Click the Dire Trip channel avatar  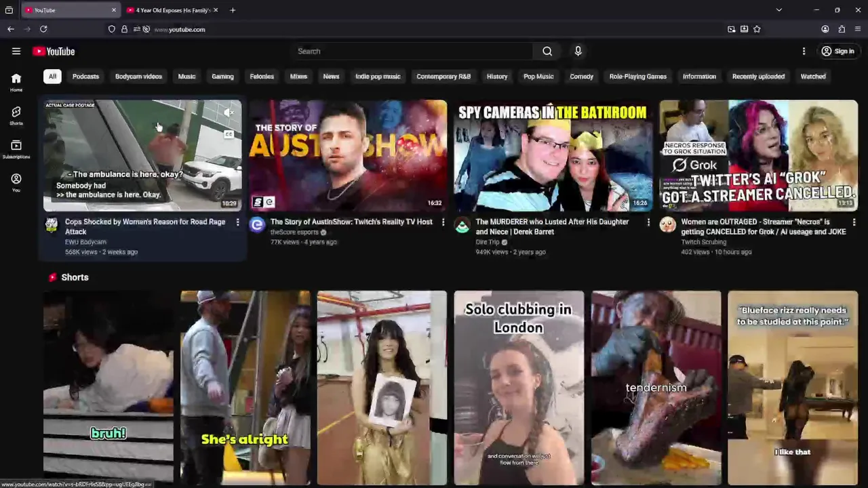(462, 225)
